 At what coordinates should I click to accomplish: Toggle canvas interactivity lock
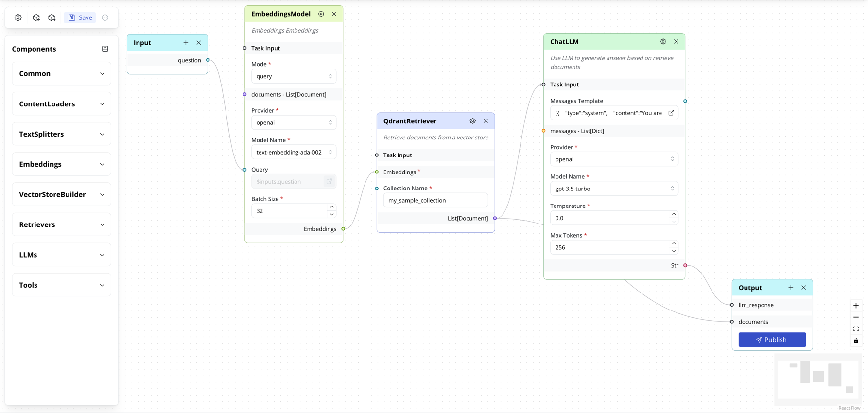(856, 341)
